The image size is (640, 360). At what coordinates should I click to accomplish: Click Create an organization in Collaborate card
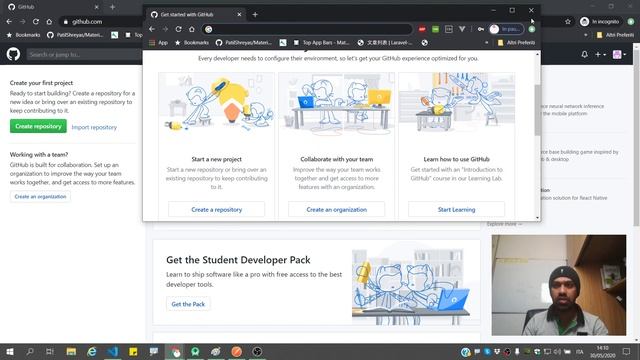336,209
